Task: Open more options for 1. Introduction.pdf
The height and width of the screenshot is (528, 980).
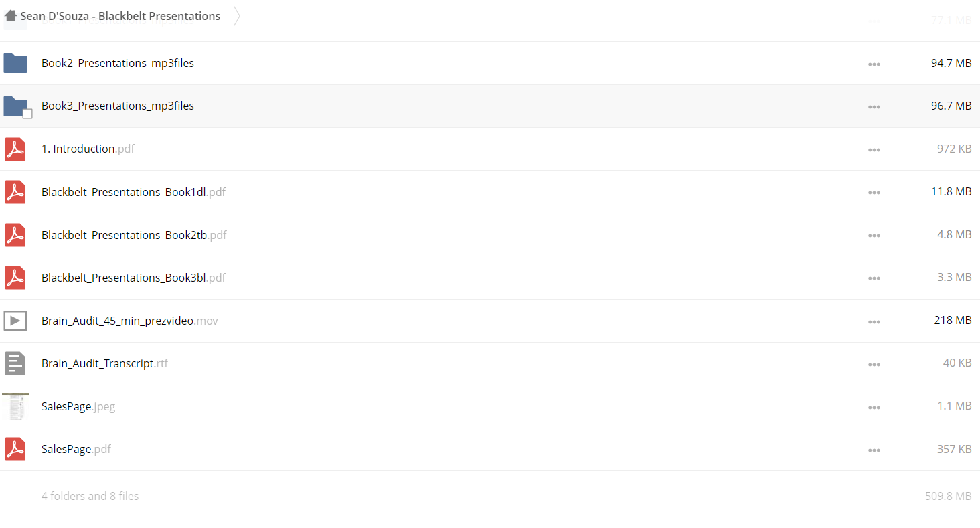Action: 874,150
